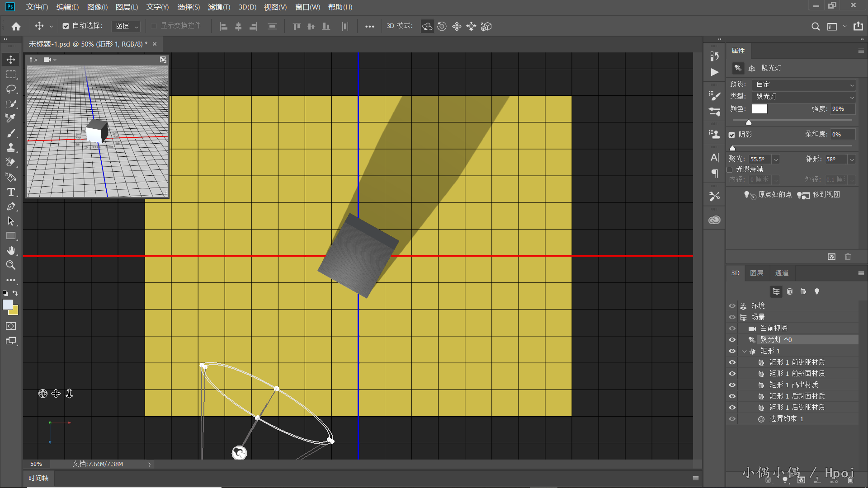This screenshot has height=488, width=868.
Task: Collapse the 矩形 1 tree item
Action: (744, 351)
